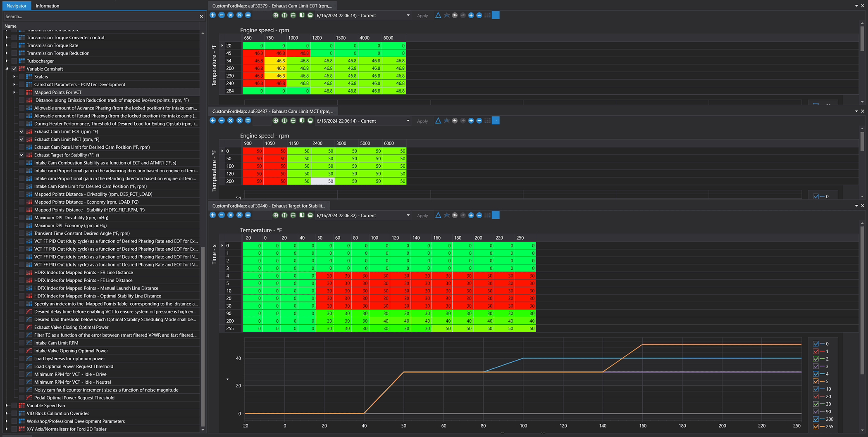Click the blue triangle icon in the Exhaust Cam Limit MCT toolbar

[x=438, y=121]
